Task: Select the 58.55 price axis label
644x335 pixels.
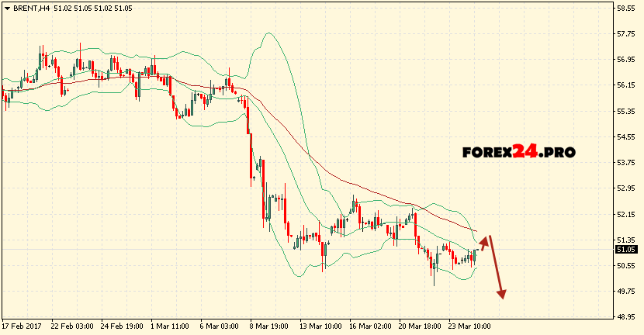Action: [626, 9]
